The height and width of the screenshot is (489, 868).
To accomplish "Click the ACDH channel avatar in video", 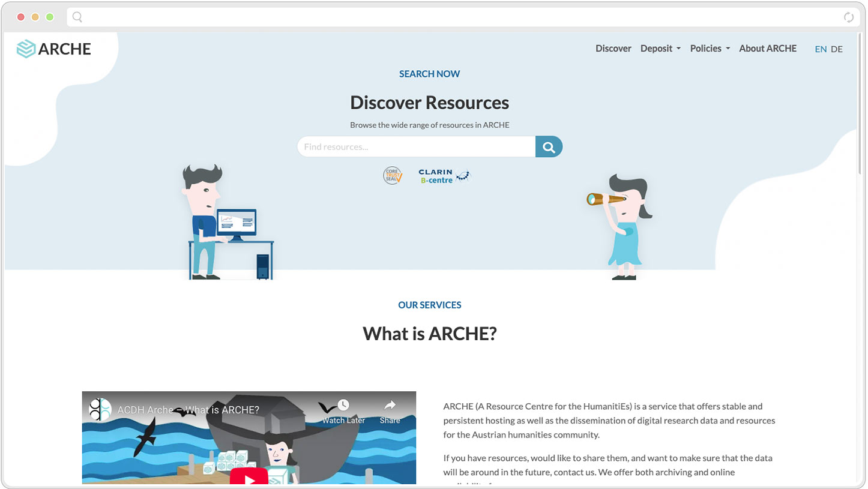I will [100, 410].
